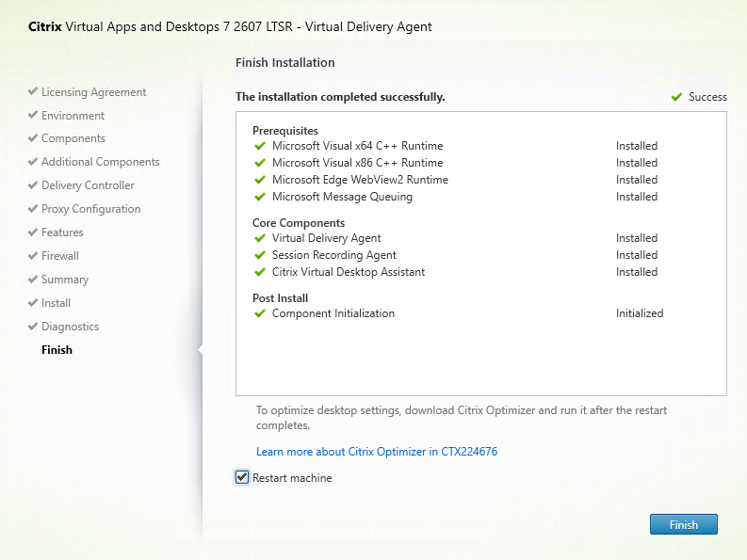Click checkmark beside Citrix Virtual Desktop Assistant

(260, 272)
